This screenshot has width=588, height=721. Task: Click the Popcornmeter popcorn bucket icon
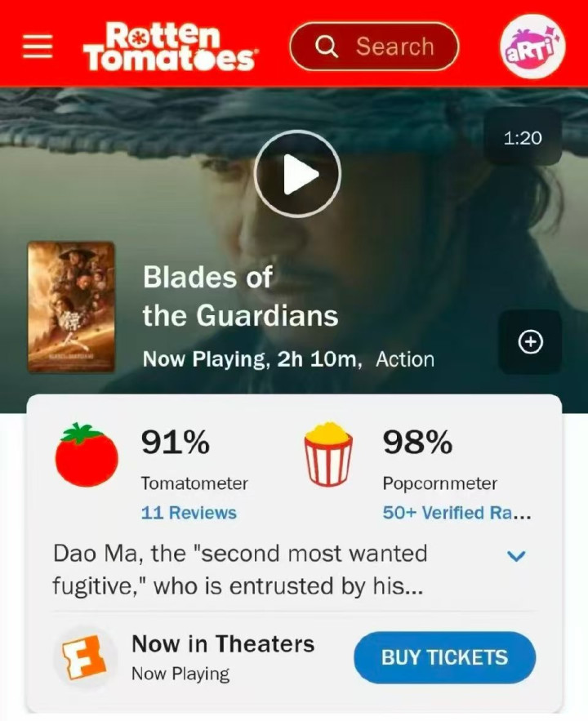[329, 454]
